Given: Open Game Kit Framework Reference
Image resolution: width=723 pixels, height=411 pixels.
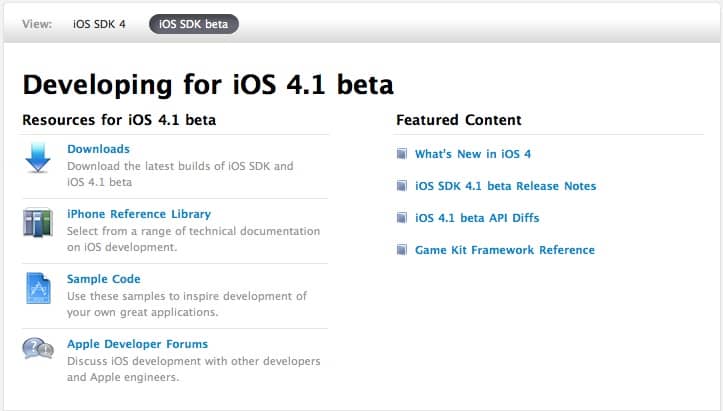Looking at the screenshot, I should pos(504,250).
